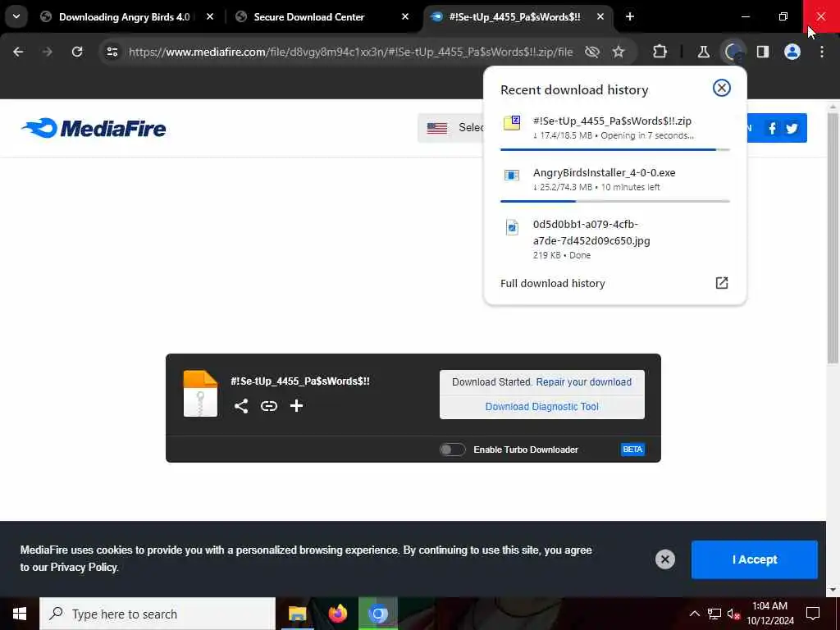This screenshot has height=630, width=840.
Task: Click the share icon for the file
Action: [241, 406]
